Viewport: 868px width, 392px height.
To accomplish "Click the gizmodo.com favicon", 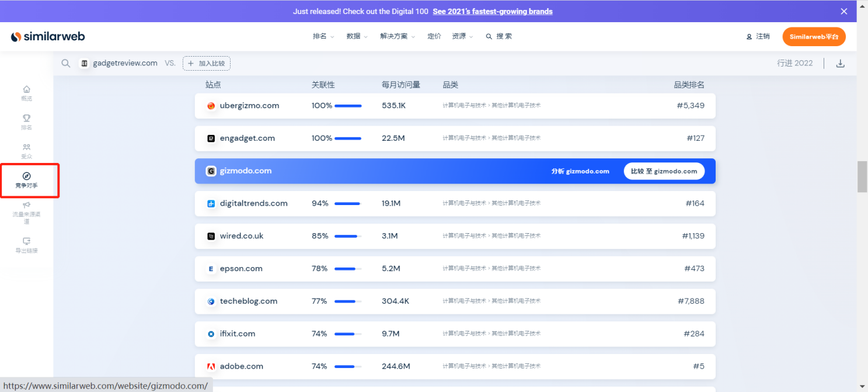I will click(211, 171).
